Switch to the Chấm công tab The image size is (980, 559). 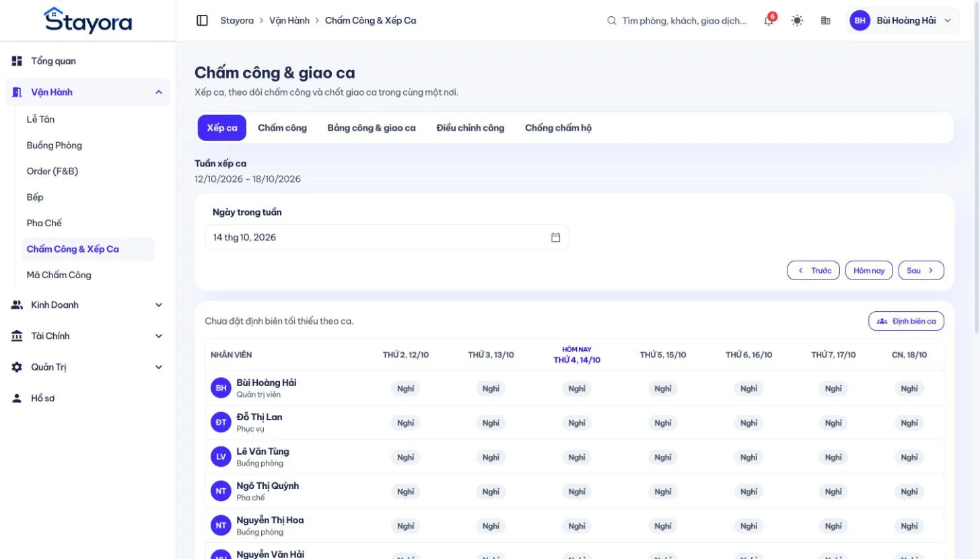(282, 128)
